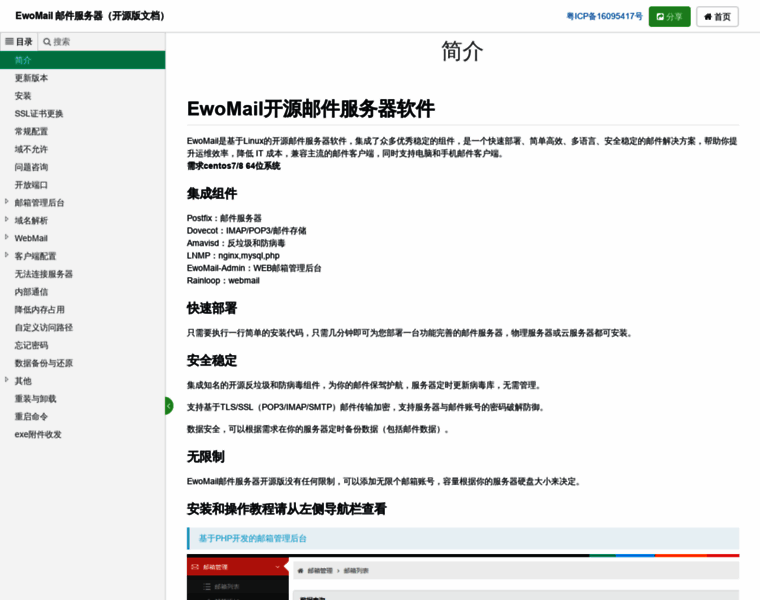
Task: Open the 重装与卸载 page
Action: (35, 399)
